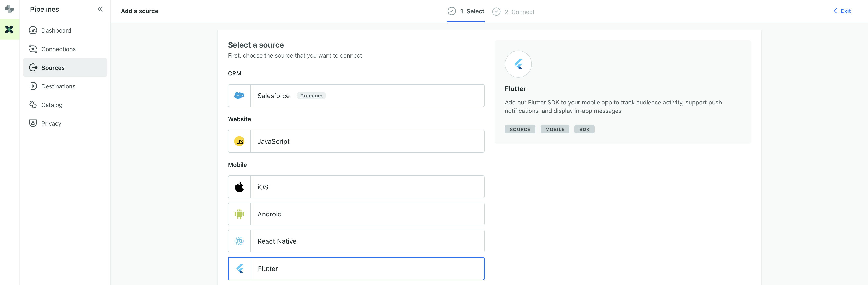
Task: Click the Dashboard gauge icon
Action: point(33,30)
